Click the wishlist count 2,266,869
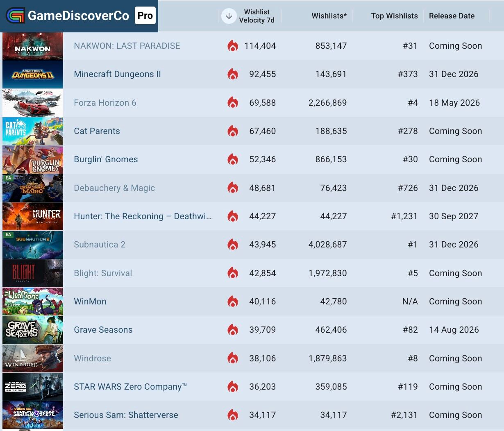Viewport: 504px width, 431px height. tap(328, 103)
